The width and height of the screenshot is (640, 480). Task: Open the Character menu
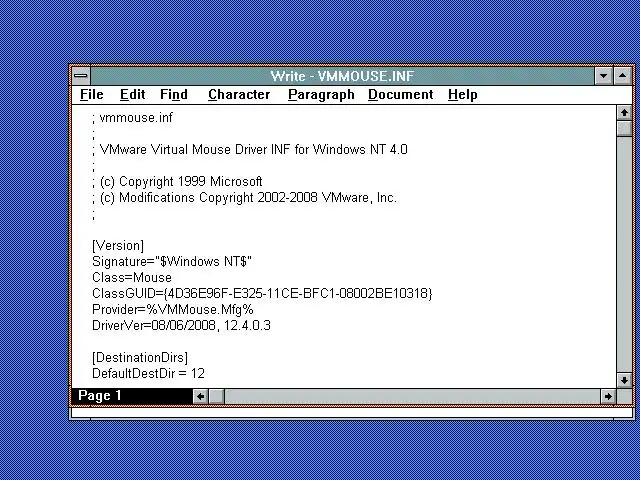coord(239,94)
